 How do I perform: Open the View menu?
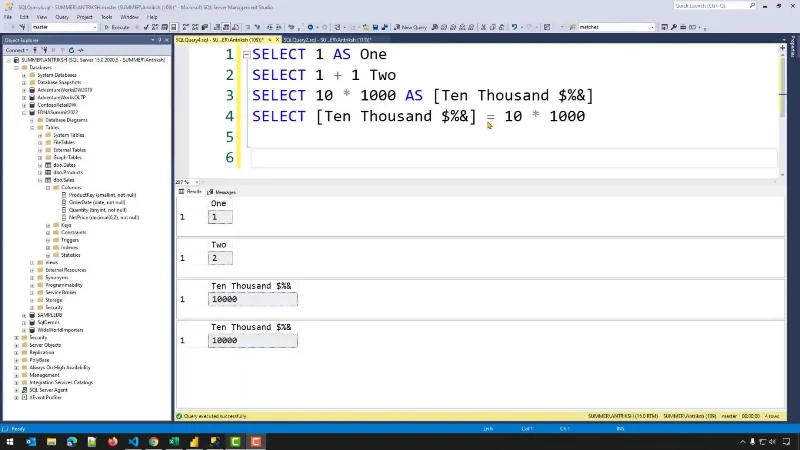click(x=42, y=17)
